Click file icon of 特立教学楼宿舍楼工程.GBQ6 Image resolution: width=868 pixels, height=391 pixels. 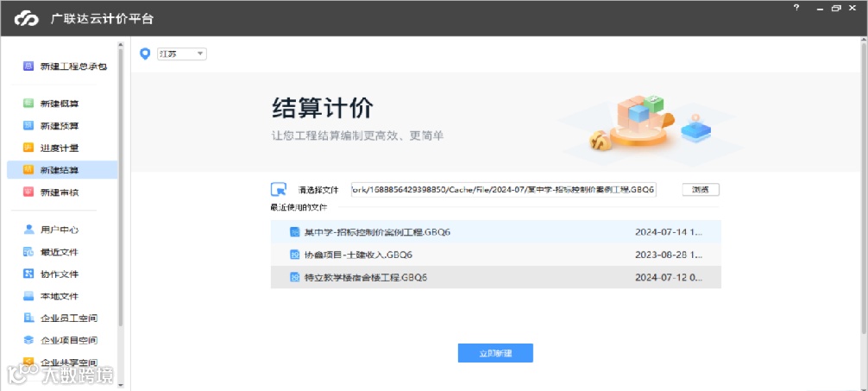[x=295, y=277]
